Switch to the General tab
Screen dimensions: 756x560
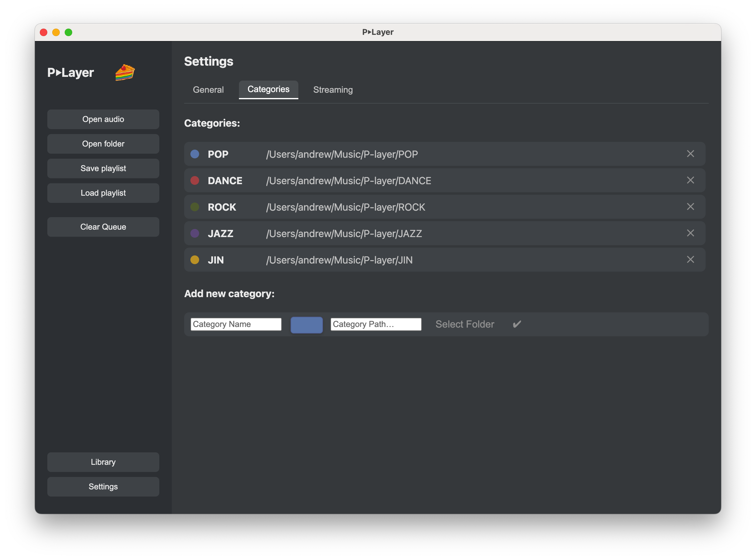coord(208,90)
